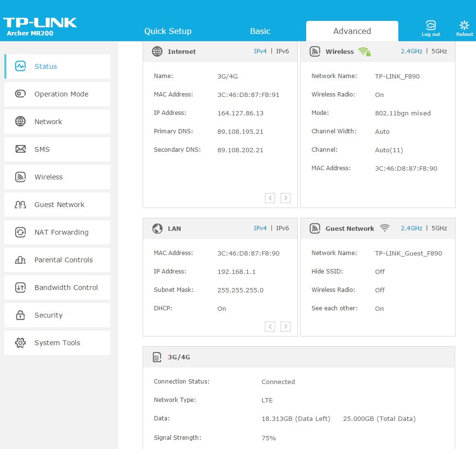Click the Primary DNS 89.108.195.21
This screenshot has height=449, width=476.
point(241,132)
